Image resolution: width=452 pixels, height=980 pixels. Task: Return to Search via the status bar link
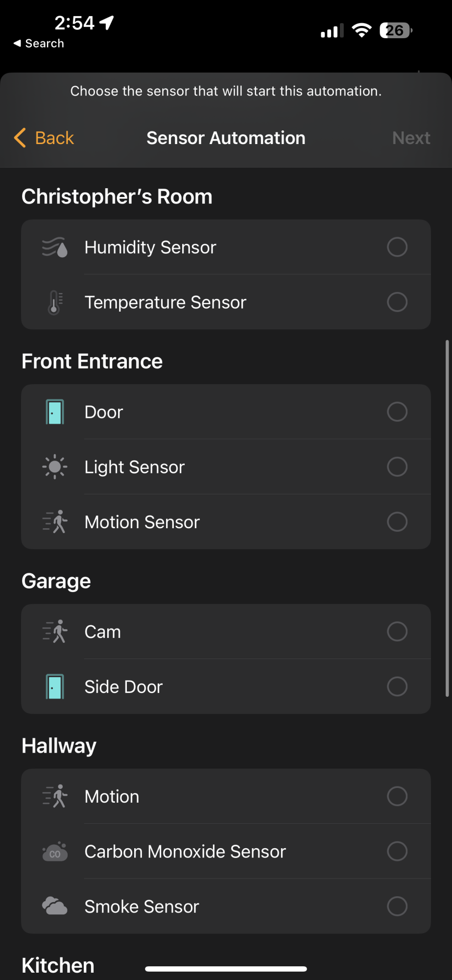[x=39, y=43]
